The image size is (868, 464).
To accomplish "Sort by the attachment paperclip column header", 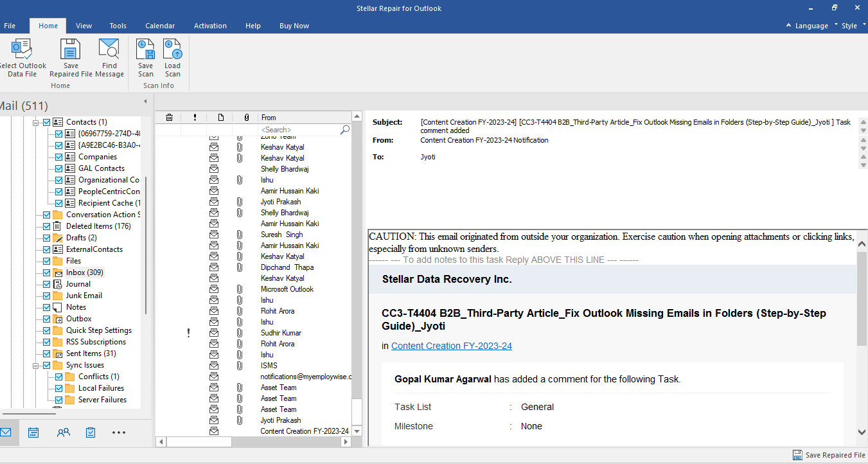I will [246, 118].
